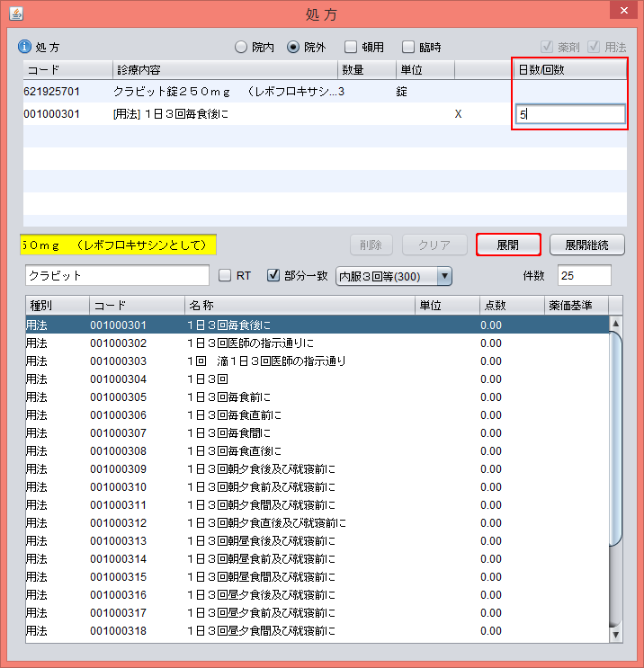644x668 pixels.
Task: Click the クラビット search text field
Action: click(x=117, y=275)
